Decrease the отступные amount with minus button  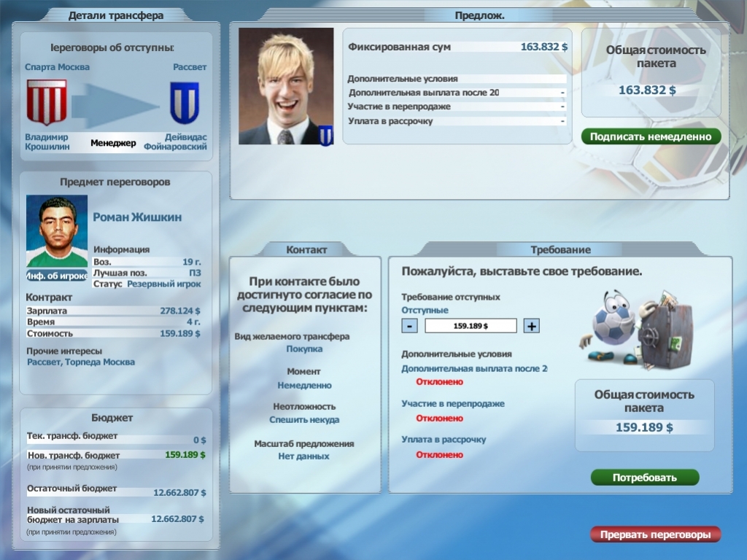coord(410,326)
